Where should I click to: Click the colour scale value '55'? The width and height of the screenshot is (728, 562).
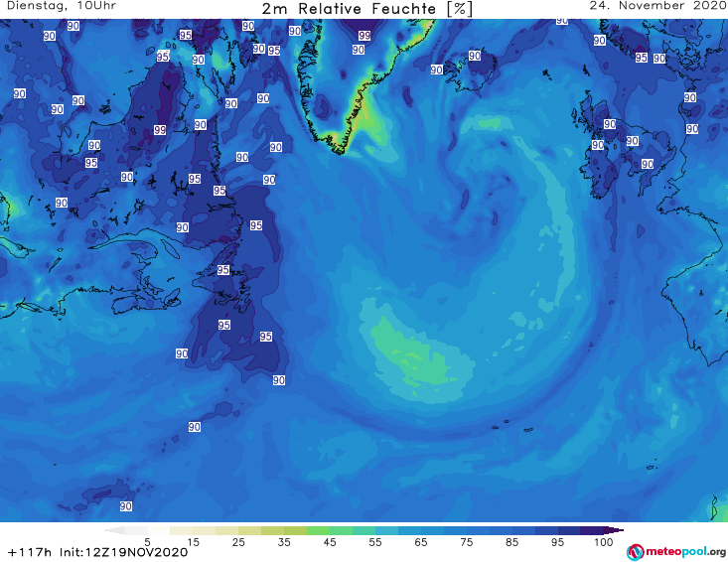(375, 541)
